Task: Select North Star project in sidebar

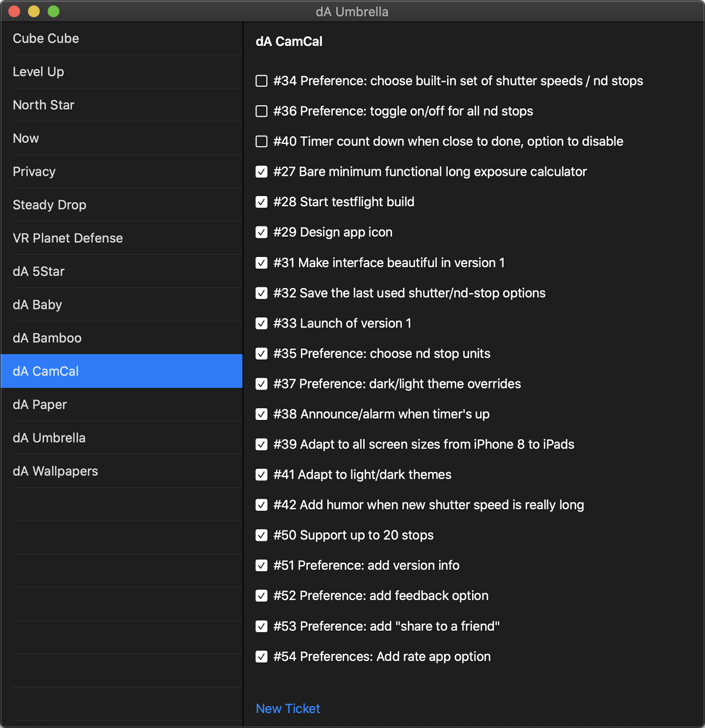Action: click(44, 105)
